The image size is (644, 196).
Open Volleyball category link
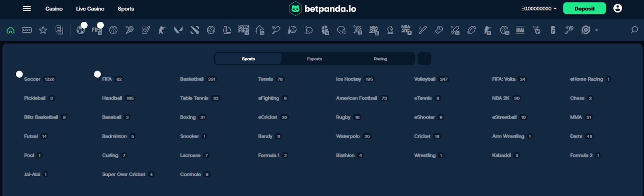click(x=431, y=79)
